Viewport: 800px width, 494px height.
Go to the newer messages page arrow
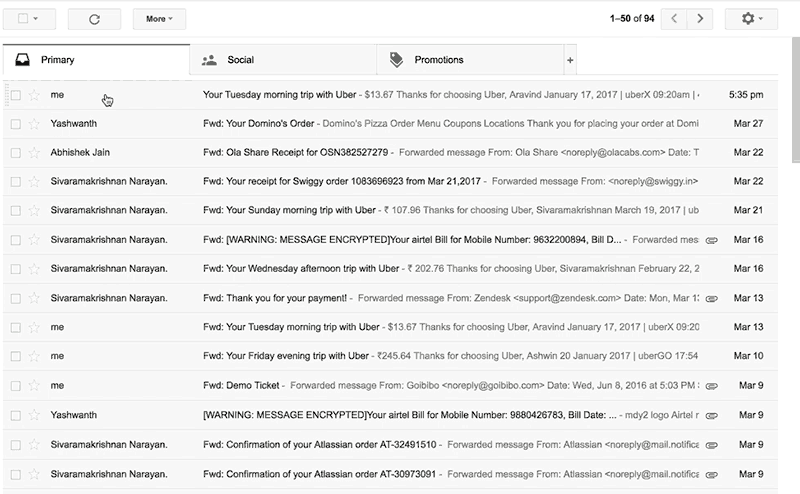[674, 19]
